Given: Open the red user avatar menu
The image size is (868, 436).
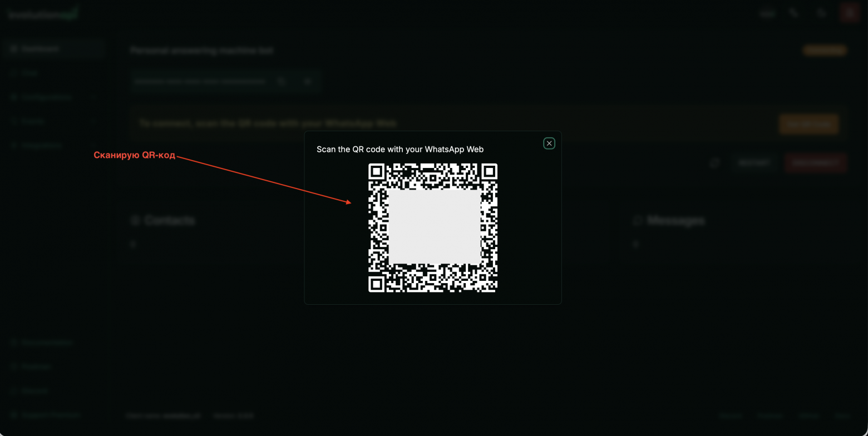Looking at the screenshot, I should 849,13.
